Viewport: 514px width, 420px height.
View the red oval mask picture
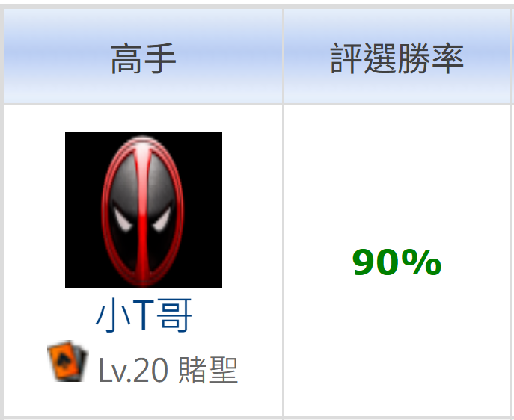tap(144, 210)
